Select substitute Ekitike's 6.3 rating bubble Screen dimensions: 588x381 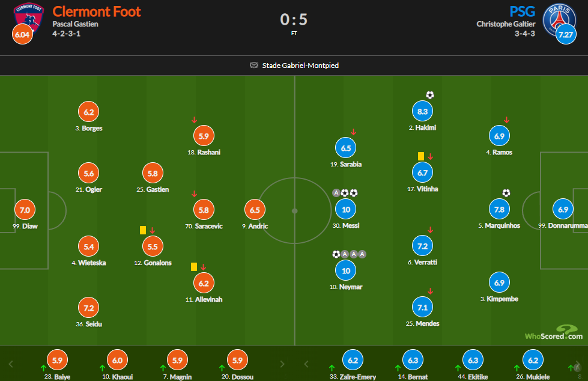point(473,360)
